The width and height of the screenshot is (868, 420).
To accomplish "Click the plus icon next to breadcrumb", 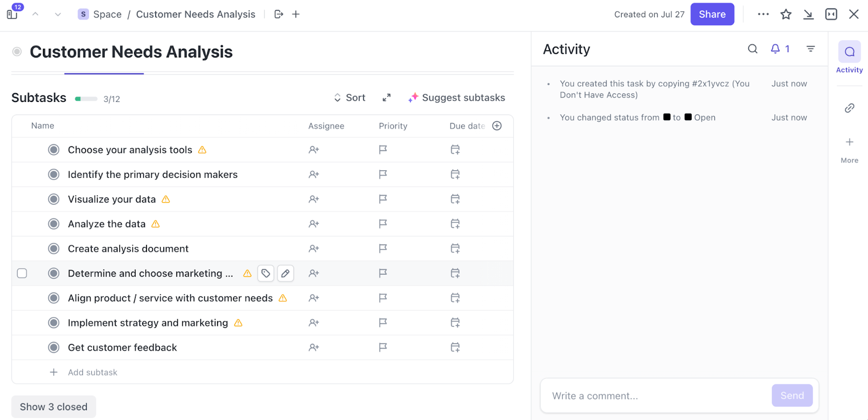I will [x=296, y=14].
